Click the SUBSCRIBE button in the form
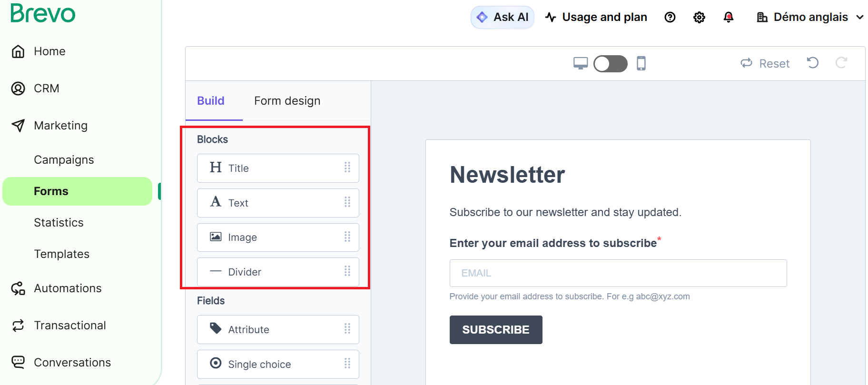The width and height of the screenshot is (868, 385). [x=495, y=330]
